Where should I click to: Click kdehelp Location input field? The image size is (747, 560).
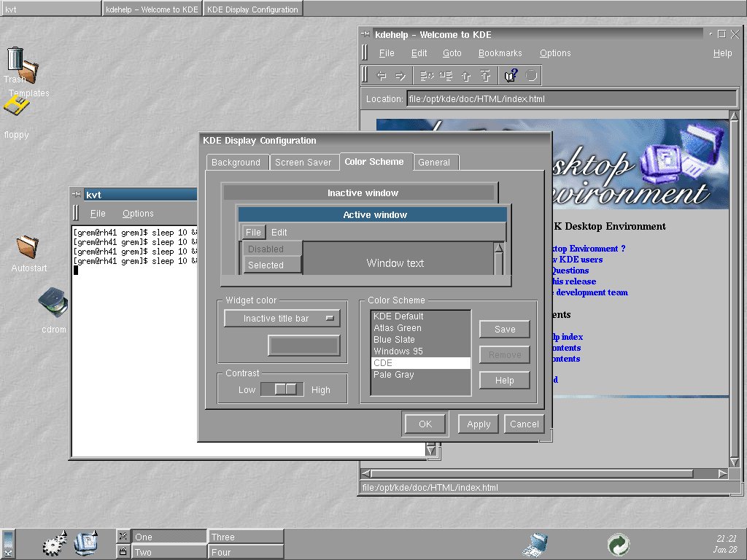click(571, 99)
